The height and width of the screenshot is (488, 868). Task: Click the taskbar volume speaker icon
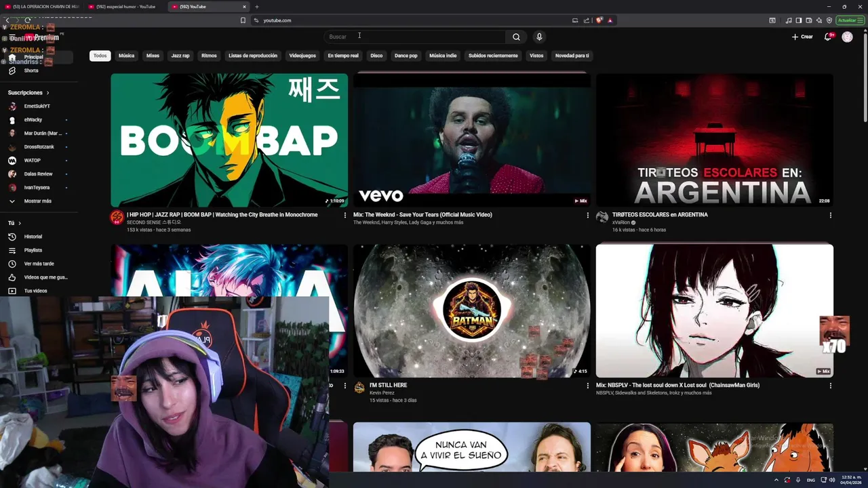coord(832,480)
